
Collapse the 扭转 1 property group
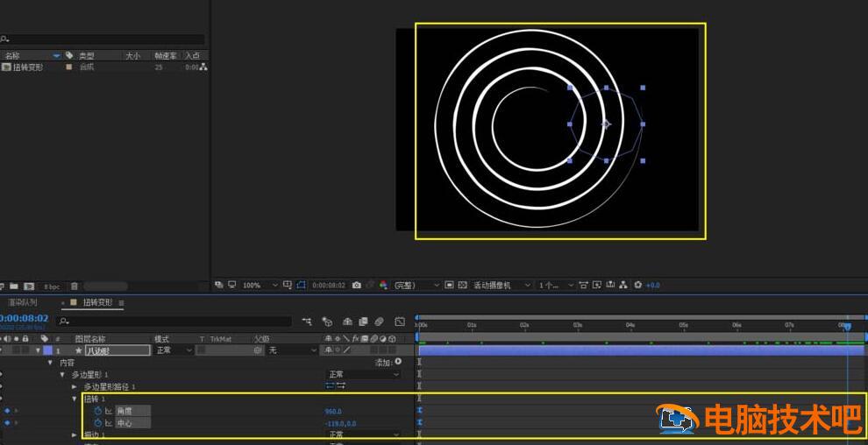pyautogui.click(x=75, y=399)
